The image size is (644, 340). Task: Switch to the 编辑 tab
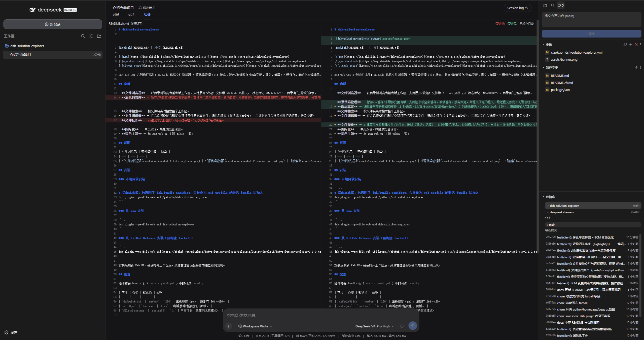tap(147, 15)
